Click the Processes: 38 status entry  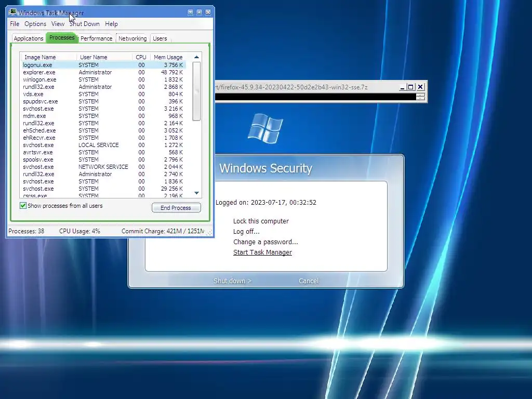click(x=26, y=231)
